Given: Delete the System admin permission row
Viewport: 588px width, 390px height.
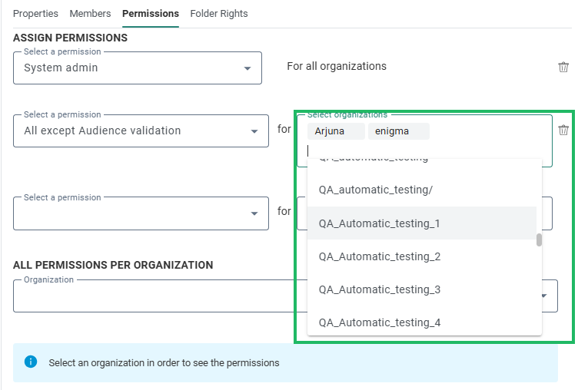Looking at the screenshot, I should click(x=563, y=67).
